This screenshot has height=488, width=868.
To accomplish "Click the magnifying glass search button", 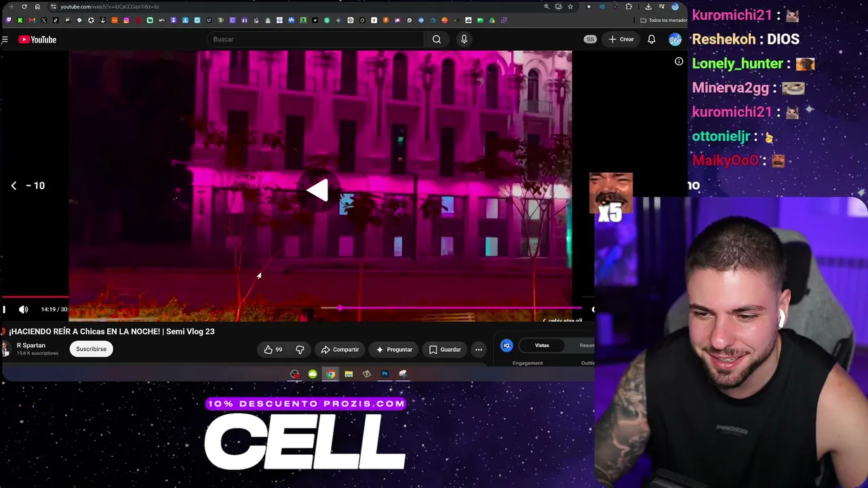I will coord(437,39).
